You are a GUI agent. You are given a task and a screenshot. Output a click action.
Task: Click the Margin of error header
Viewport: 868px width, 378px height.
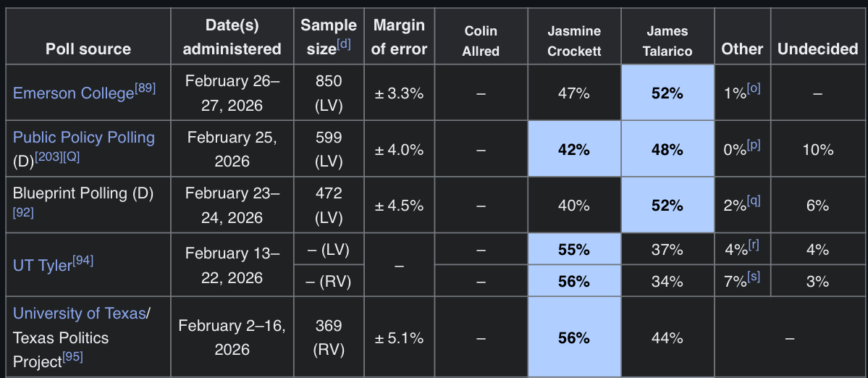tap(400, 37)
